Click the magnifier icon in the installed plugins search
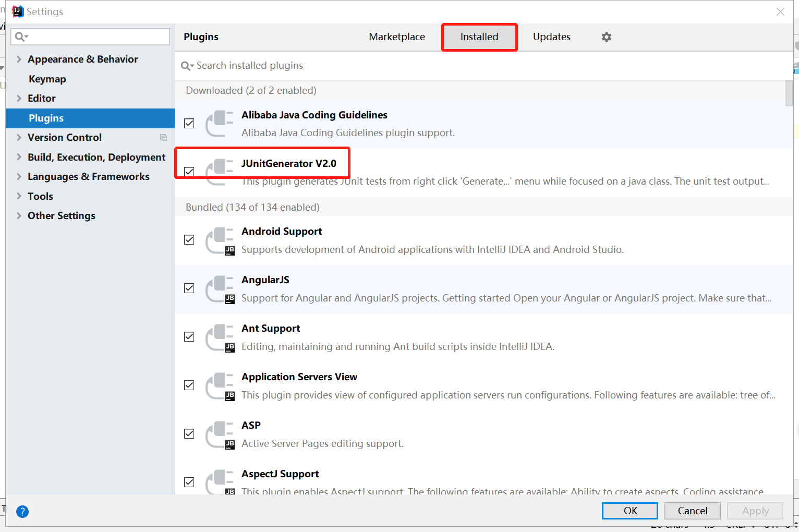Image resolution: width=799 pixels, height=532 pixels. pos(187,66)
